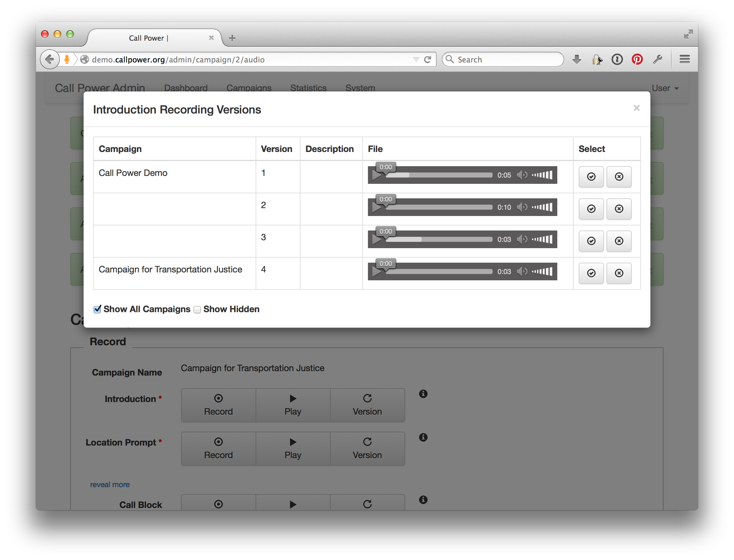
Task: Close the Introduction Recording Versions dialog
Action: tap(636, 108)
